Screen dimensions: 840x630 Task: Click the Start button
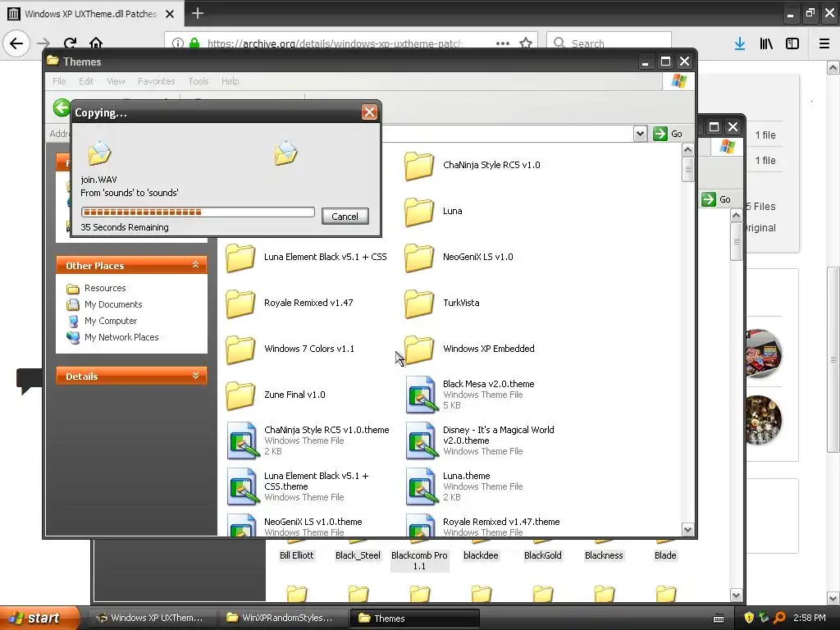(38, 618)
